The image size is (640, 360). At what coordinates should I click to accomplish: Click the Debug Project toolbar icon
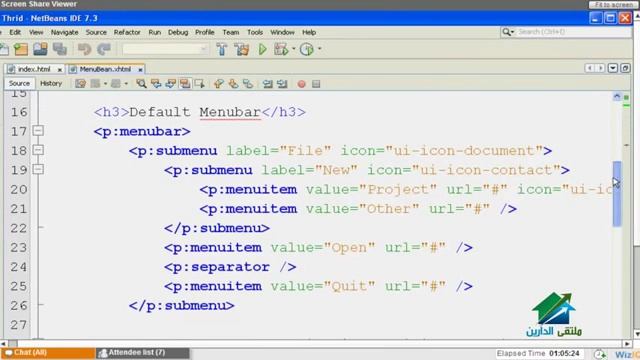coord(281,49)
